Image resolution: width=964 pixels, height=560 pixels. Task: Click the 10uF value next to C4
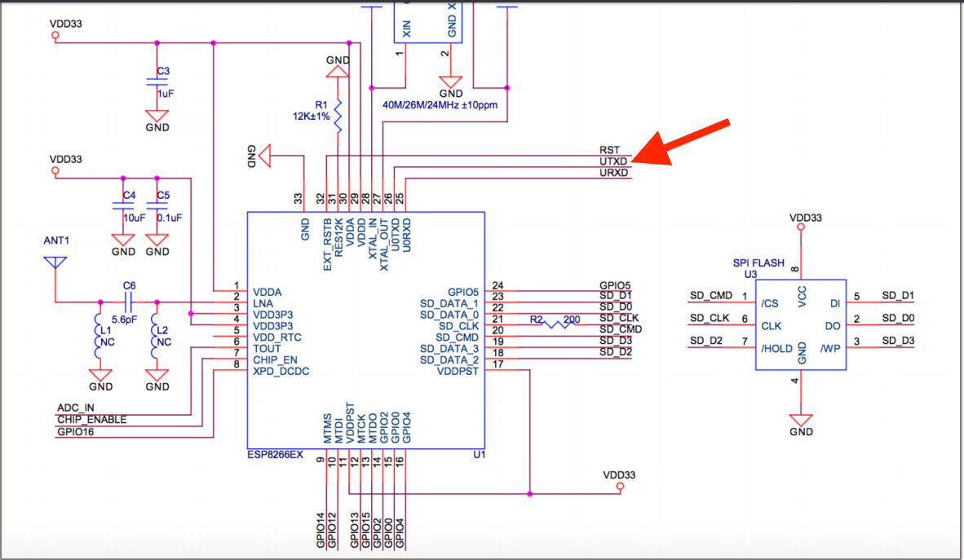(134, 218)
